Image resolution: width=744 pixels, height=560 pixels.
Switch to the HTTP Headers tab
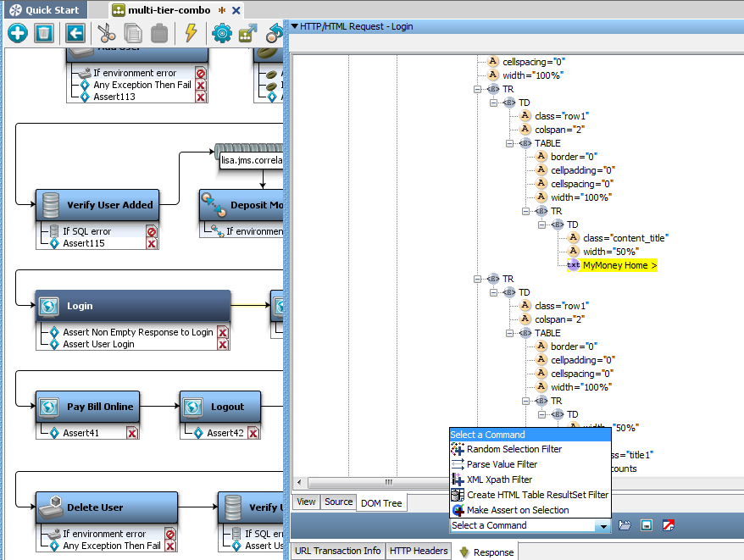(419, 551)
